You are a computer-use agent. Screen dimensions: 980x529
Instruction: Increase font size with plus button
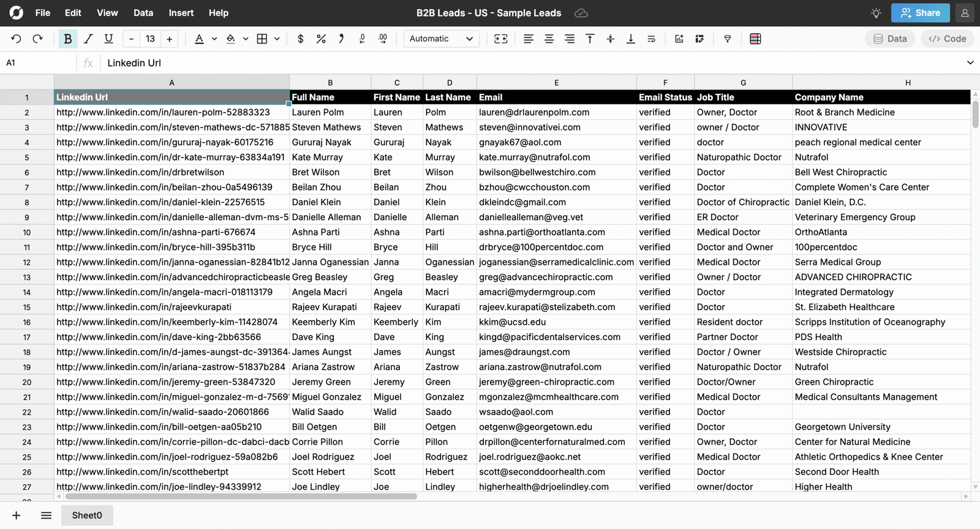click(x=170, y=39)
